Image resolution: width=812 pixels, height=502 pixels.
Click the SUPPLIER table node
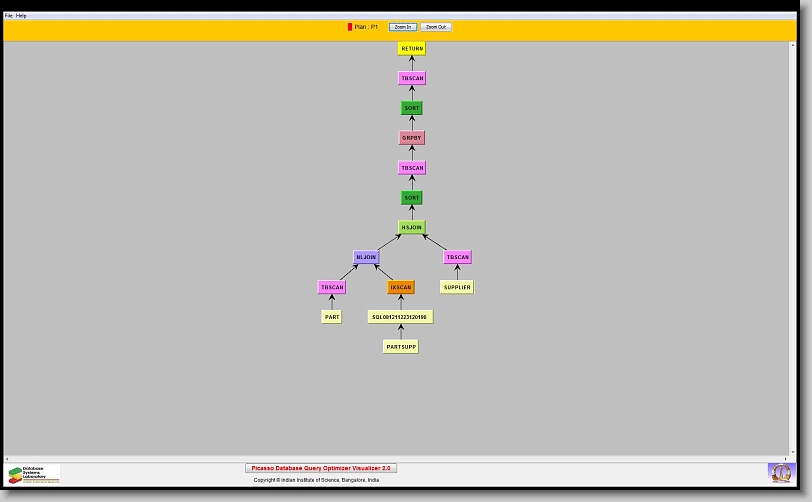click(457, 287)
